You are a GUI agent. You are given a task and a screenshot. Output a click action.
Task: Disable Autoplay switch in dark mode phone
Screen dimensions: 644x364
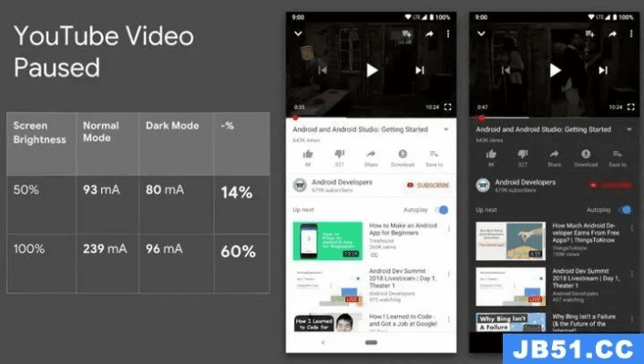tap(623, 209)
